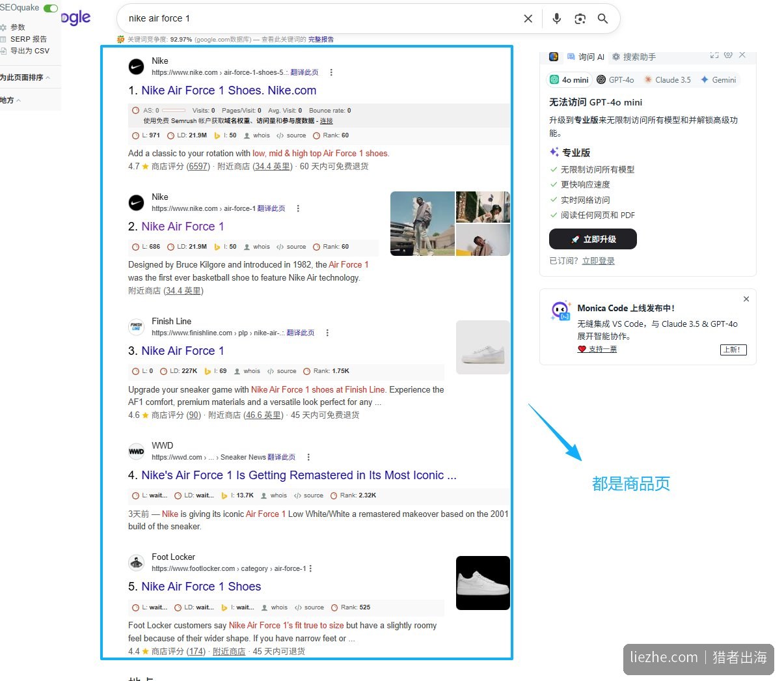
Task: Open SEOquake 参数 settings gear
Action: [3, 27]
